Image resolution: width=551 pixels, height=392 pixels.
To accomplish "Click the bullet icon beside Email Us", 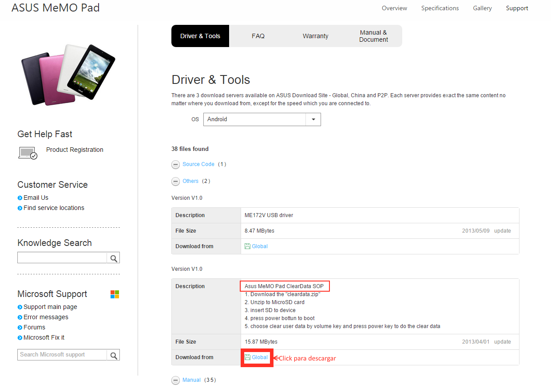I will pos(20,198).
